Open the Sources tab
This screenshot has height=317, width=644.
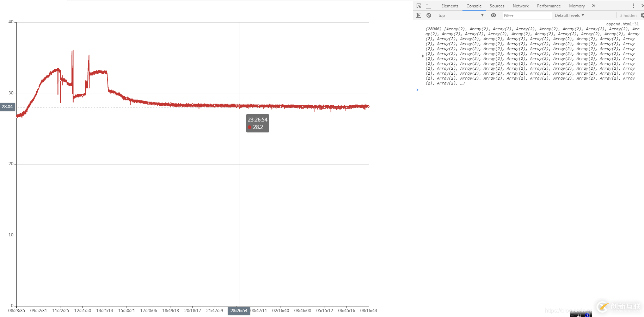(497, 6)
